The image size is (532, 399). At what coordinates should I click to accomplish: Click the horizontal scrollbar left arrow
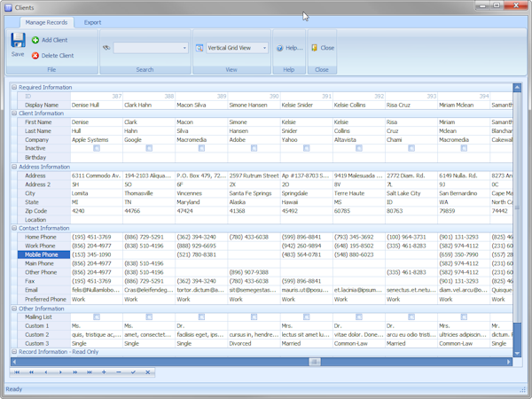14,362
